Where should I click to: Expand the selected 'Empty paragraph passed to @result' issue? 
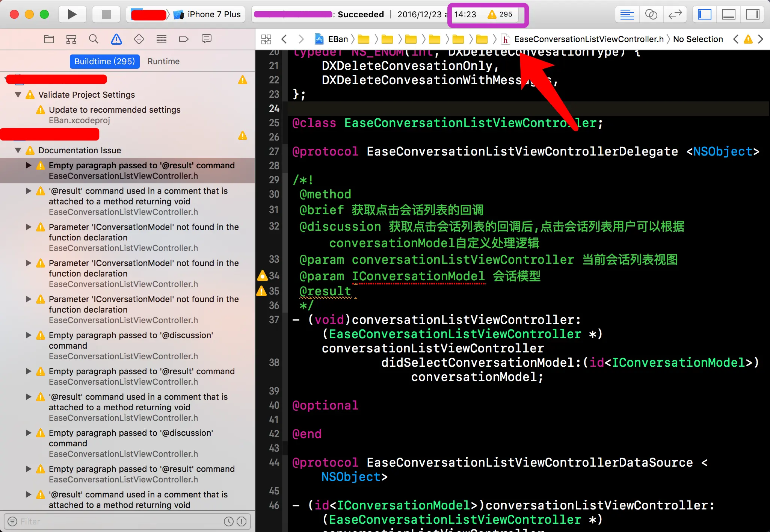click(x=29, y=165)
